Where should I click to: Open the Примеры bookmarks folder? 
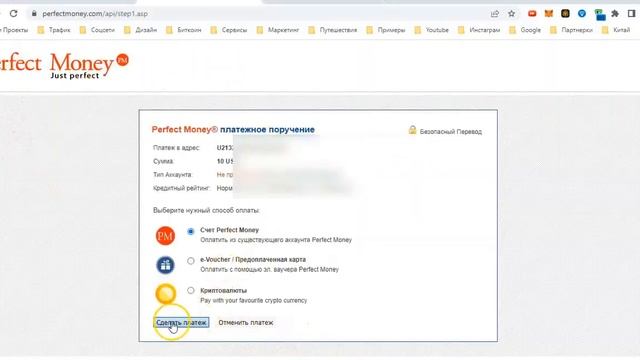tap(386, 30)
